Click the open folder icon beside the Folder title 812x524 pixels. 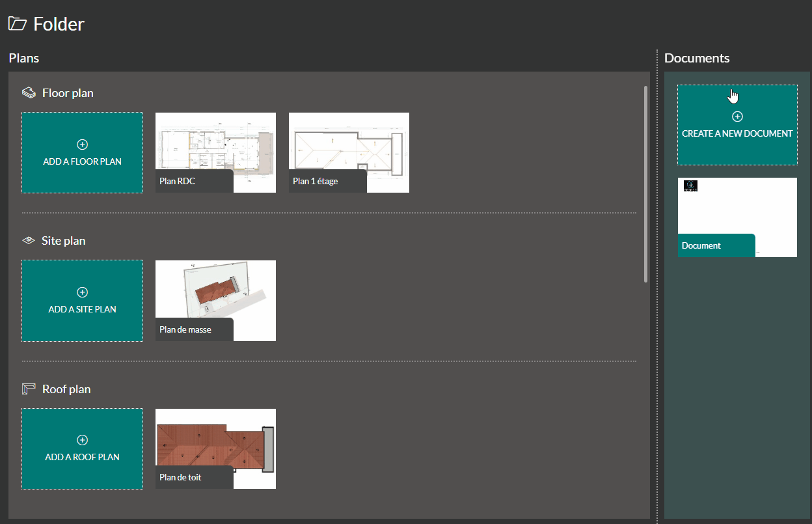point(17,24)
